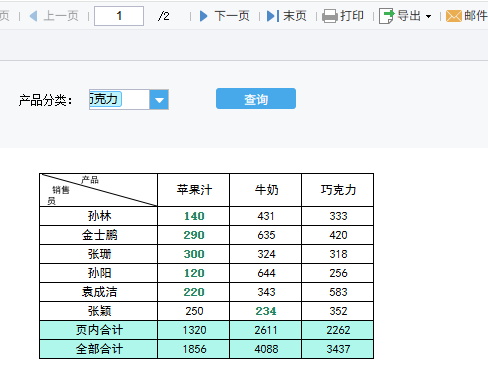Click the 袁成洁 row name
This screenshot has width=488, height=378.
pos(99,292)
